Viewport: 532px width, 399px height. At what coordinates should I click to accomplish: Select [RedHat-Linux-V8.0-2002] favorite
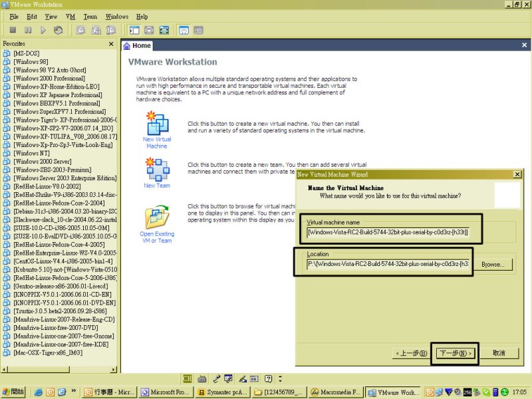pyautogui.click(x=47, y=186)
